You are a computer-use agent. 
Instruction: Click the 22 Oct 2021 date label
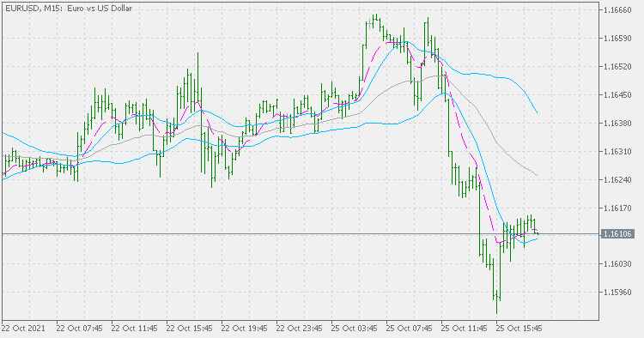(x=23, y=329)
